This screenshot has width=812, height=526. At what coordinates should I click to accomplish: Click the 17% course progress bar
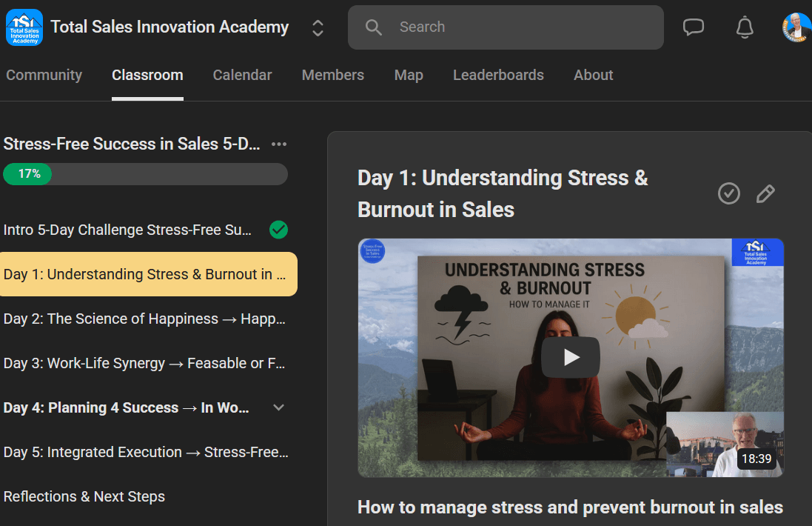tap(146, 174)
